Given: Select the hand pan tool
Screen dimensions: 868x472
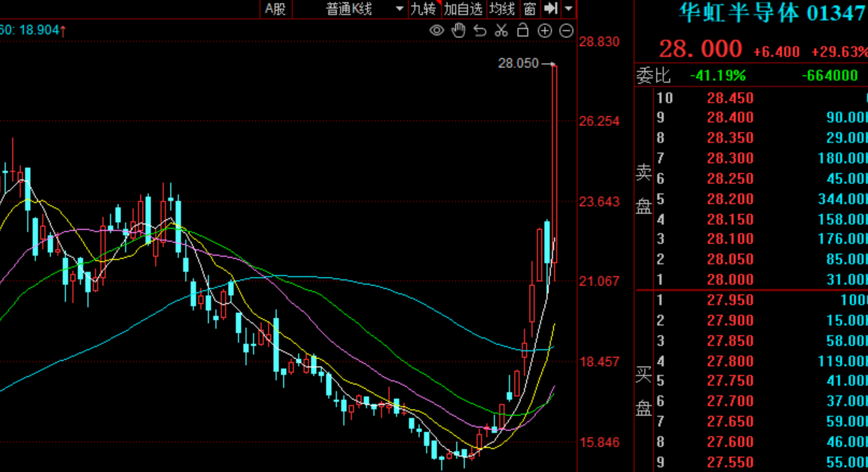Looking at the screenshot, I should (459, 30).
